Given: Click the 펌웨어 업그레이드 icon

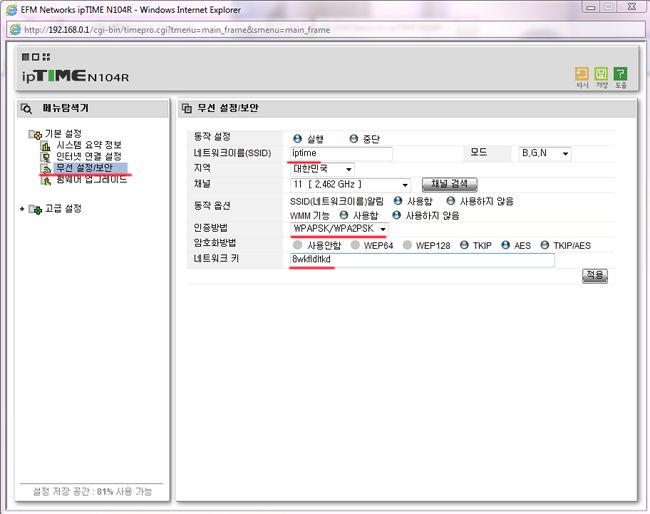Looking at the screenshot, I should tap(46, 180).
